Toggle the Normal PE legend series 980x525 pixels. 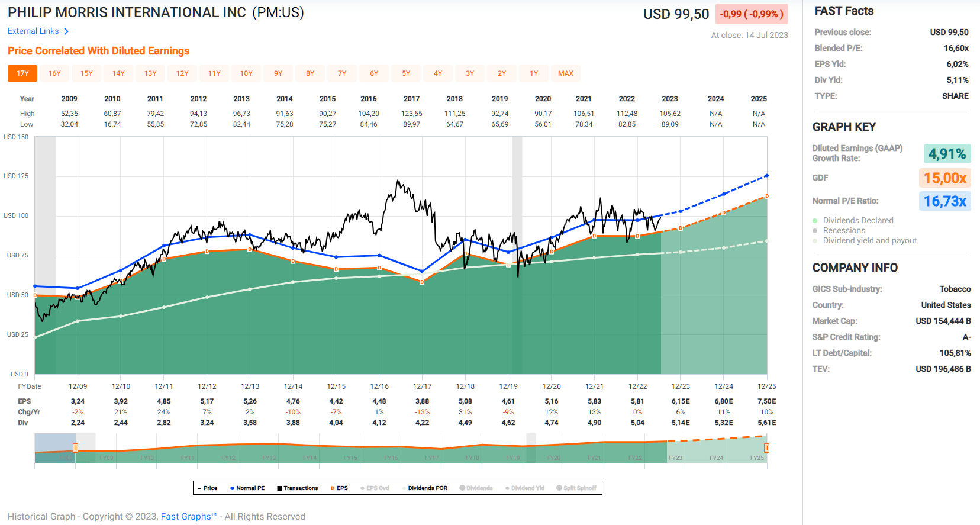(x=247, y=488)
